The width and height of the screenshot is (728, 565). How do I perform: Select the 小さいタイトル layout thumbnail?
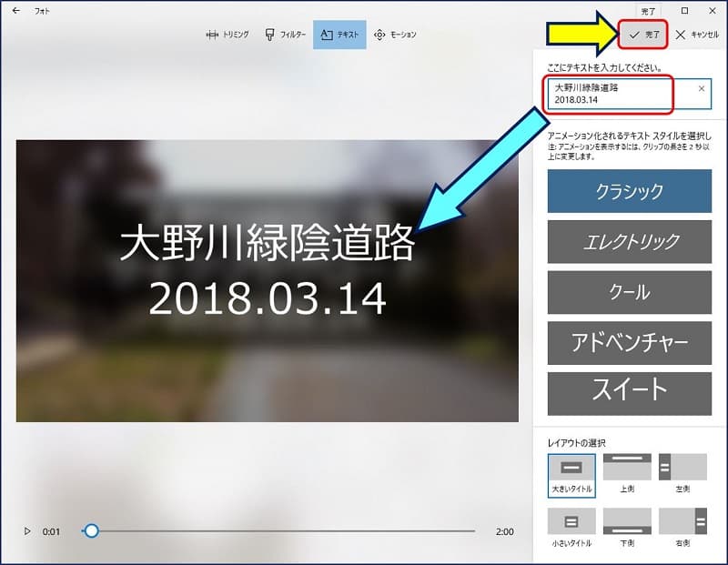pos(571,522)
